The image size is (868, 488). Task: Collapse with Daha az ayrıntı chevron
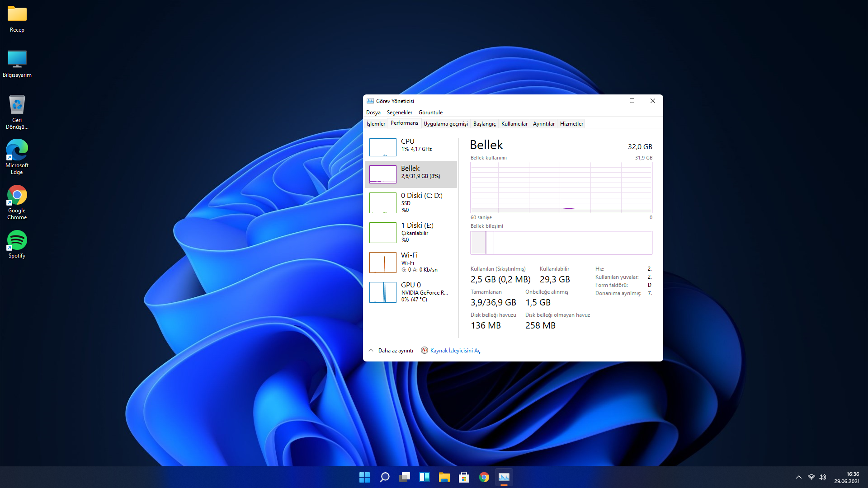click(371, 351)
